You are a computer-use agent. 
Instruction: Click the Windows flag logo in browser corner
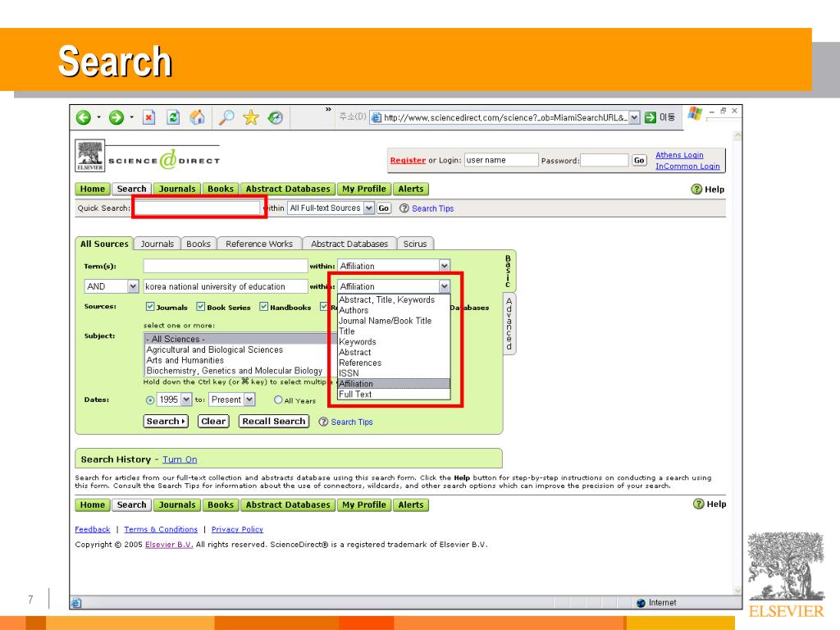(x=695, y=113)
